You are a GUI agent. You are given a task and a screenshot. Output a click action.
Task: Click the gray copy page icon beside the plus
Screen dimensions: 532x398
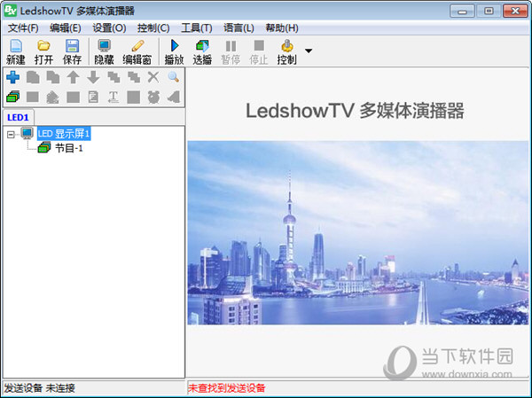(33, 77)
